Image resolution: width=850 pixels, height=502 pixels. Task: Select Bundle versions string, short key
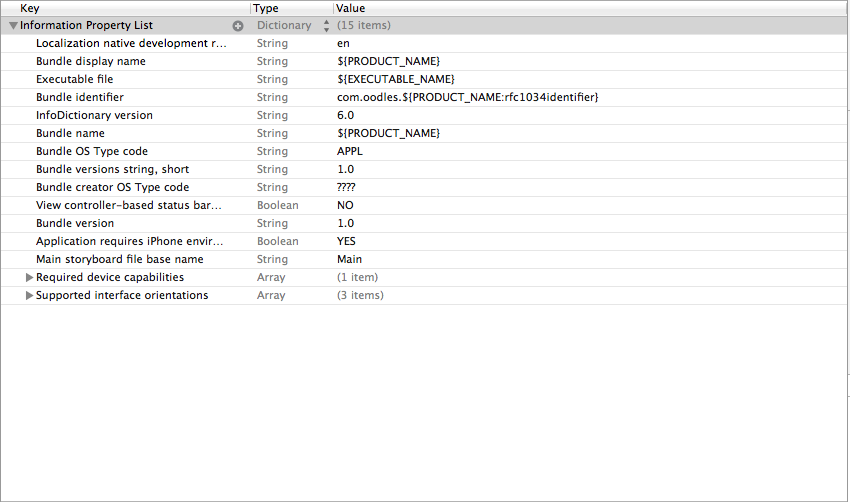pyautogui.click(x=113, y=169)
